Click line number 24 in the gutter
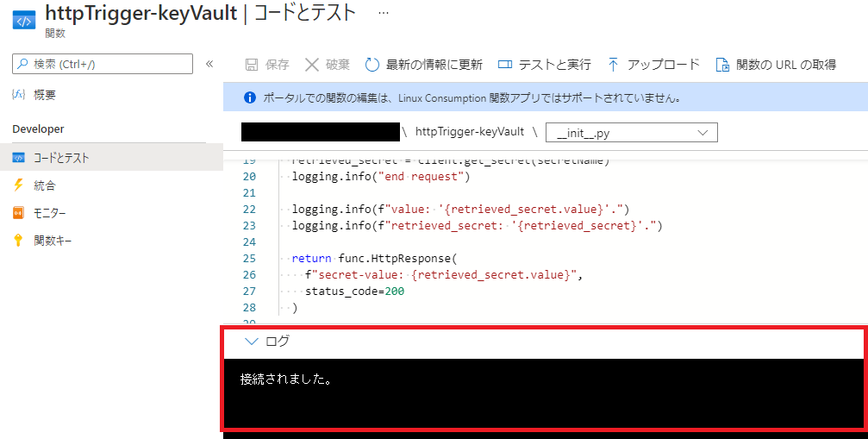Image resolution: width=868 pixels, height=439 pixels. (249, 241)
